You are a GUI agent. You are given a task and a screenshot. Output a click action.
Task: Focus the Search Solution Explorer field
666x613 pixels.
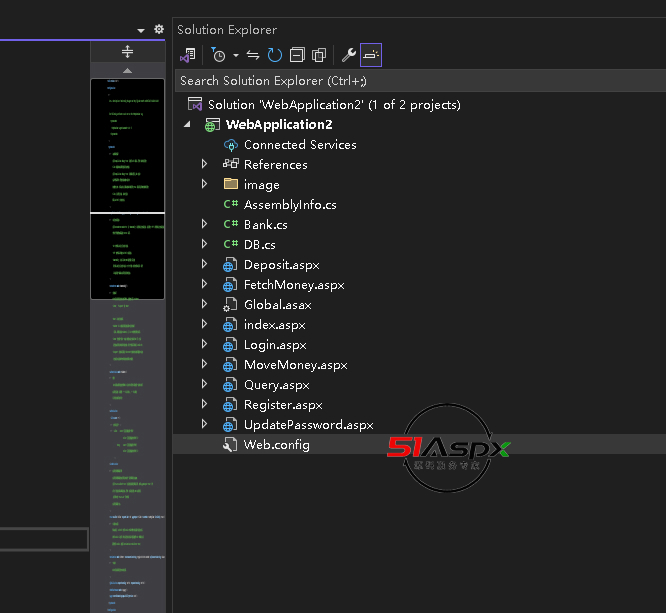[420, 81]
